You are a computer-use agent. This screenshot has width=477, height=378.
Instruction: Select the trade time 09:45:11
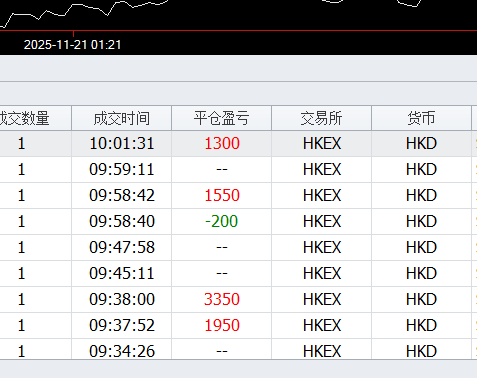(x=122, y=273)
